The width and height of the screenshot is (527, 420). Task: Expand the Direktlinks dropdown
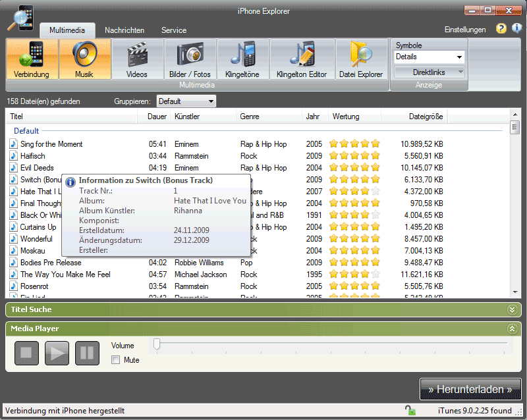(x=429, y=72)
